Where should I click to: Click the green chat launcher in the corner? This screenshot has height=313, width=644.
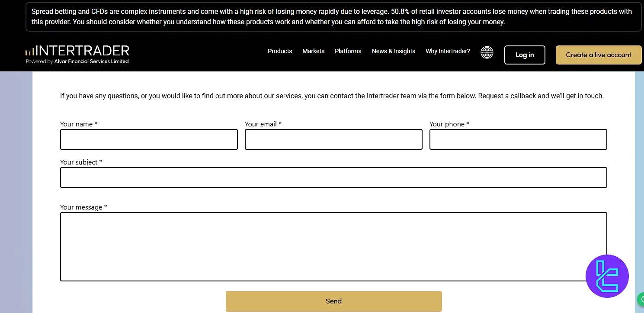point(641,299)
